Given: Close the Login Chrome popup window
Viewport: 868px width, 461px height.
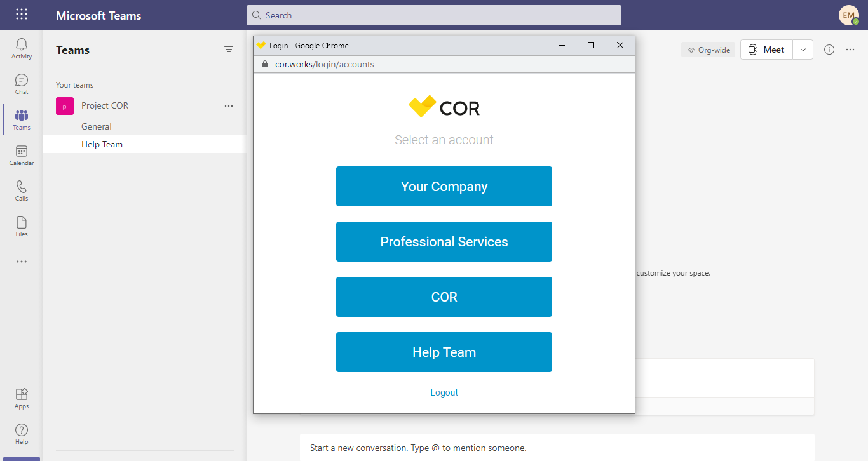Looking at the screenshot, I should tap(620, 45).
